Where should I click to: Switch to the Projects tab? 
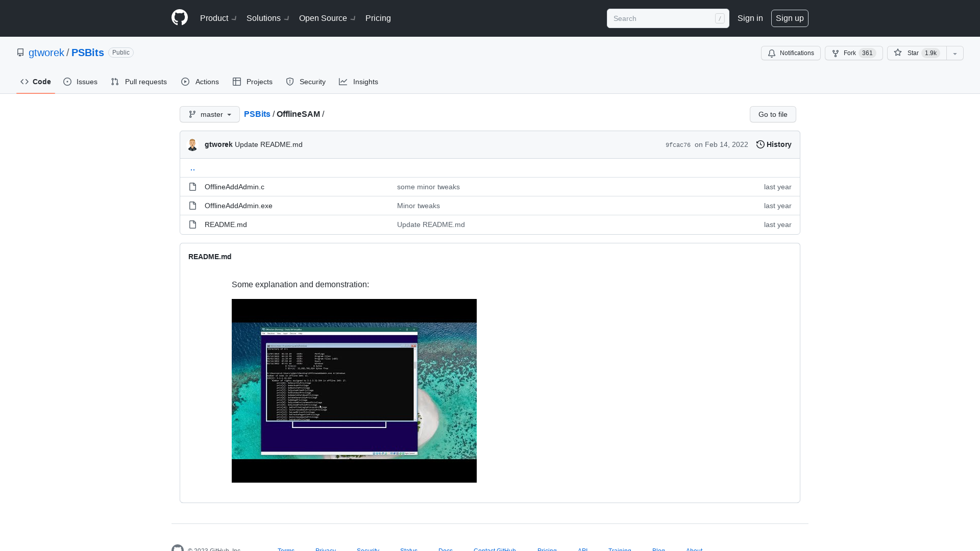tap(253, 82)
